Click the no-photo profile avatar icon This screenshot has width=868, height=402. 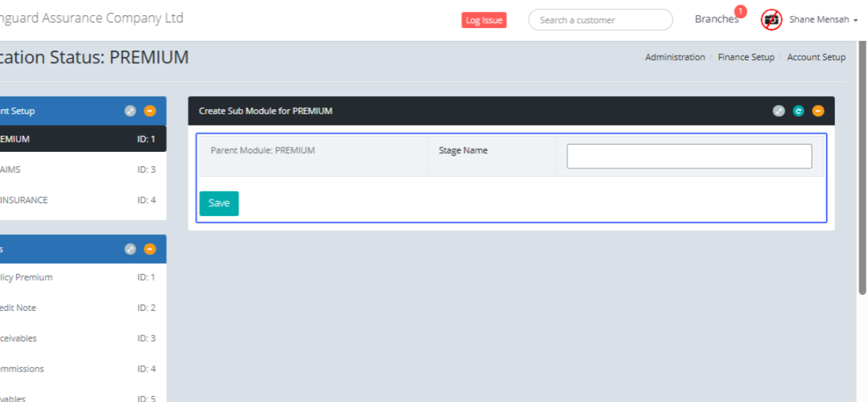pos(771,20)
